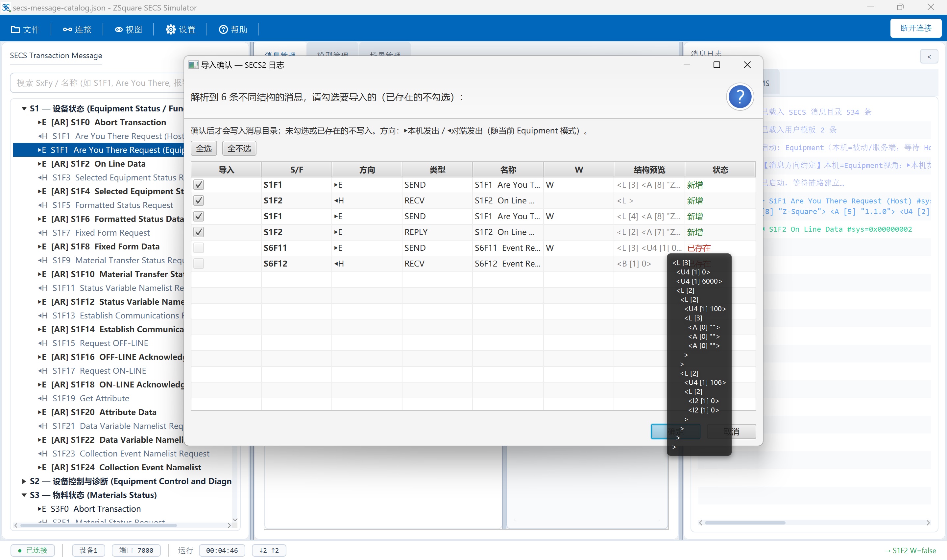Uncheck import for S1F1 L[4] row
Viewport: 947px width, 560px height.
tap(199, 216)
